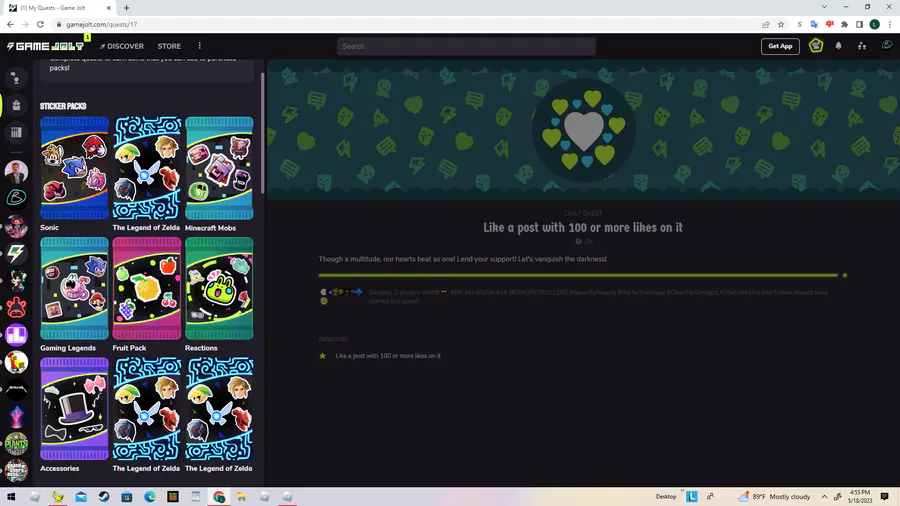
Task: Open the Grand Theft Auto community icon
Action: pos(16,471)
